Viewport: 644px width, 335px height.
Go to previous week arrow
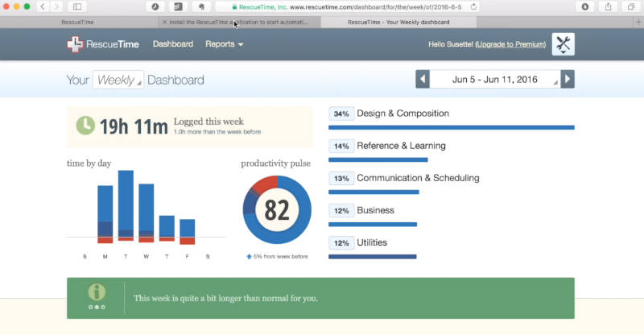coord(423,79)
